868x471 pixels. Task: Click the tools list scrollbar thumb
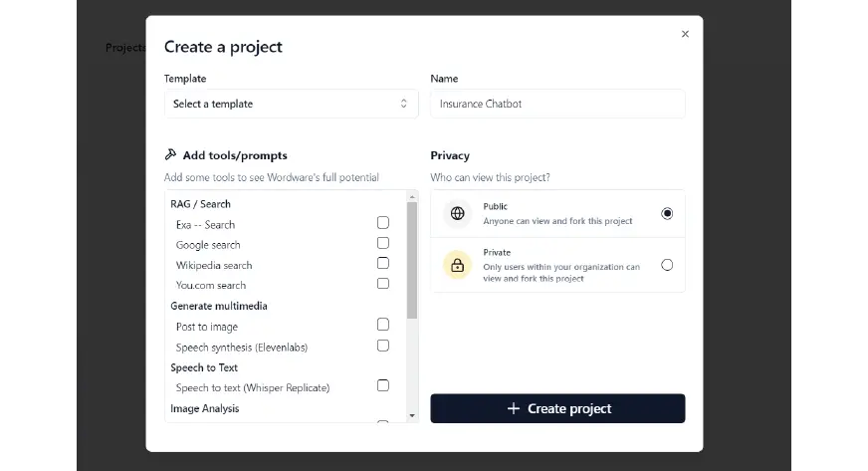click(412, 260)
